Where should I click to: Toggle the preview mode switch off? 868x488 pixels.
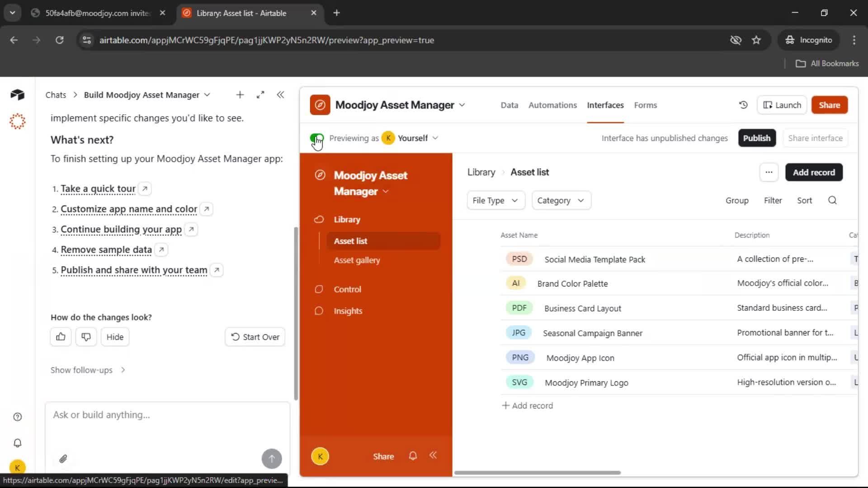(317, 138)
